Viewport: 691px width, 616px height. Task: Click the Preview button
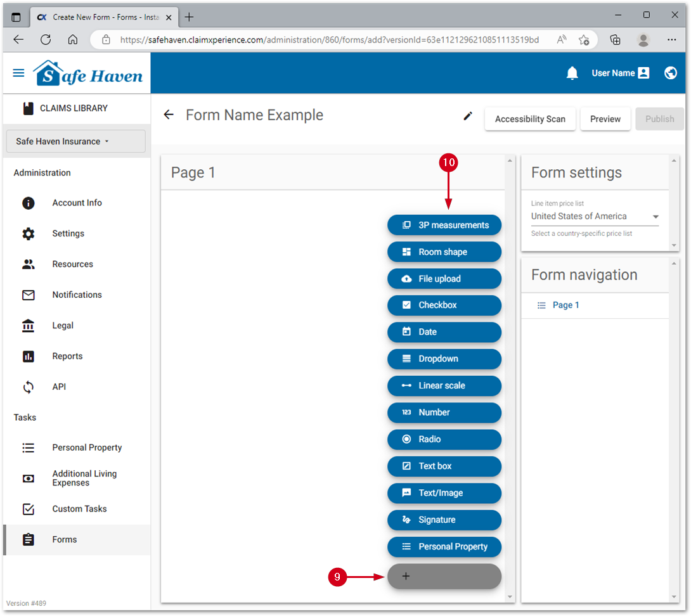[x=605, y=119]
